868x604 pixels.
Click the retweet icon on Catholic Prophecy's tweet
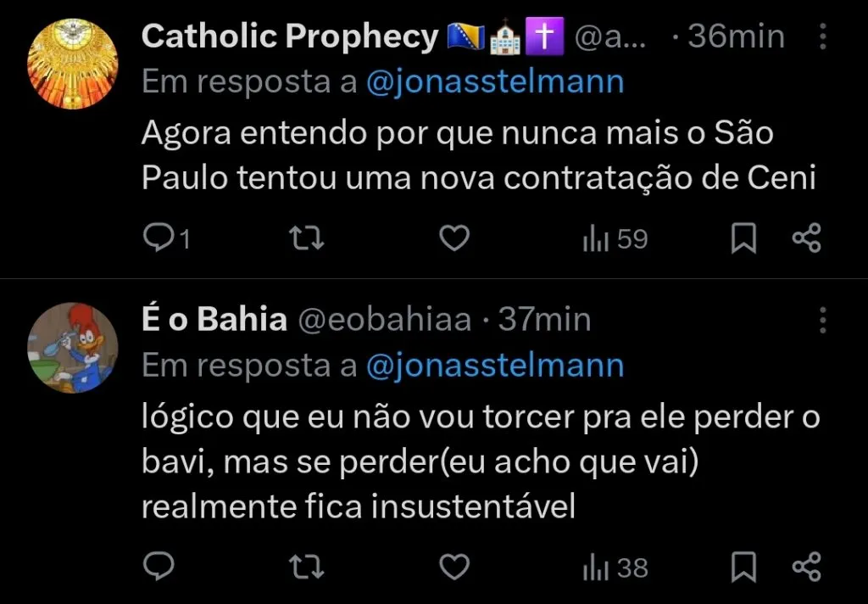tap(306, 238)
